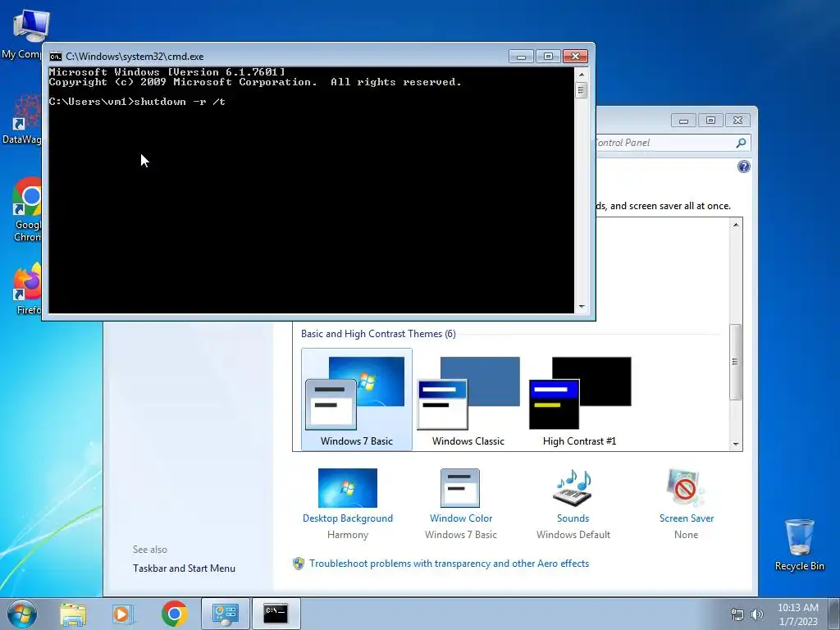Click the themes list scrollbar thumb

[736, 362]
